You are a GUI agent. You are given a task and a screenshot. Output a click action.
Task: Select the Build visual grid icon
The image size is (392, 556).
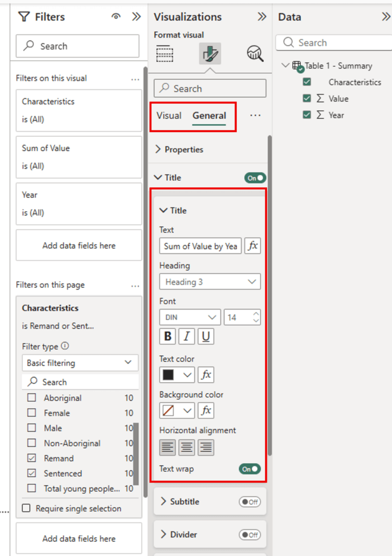tap(165, 53)
